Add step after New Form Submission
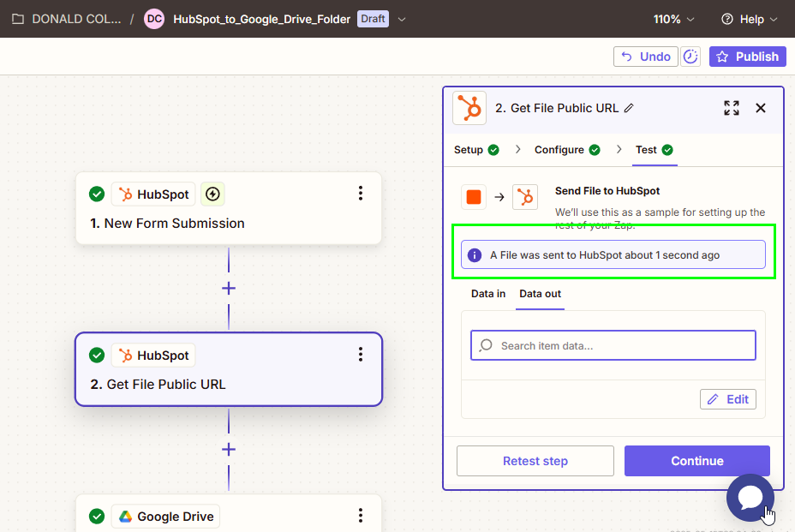Screen dimensions: 795x532 [229, 289]
